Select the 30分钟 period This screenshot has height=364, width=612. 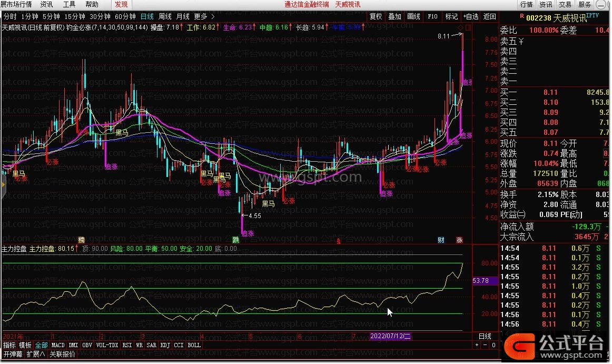(x=100, y=16)
